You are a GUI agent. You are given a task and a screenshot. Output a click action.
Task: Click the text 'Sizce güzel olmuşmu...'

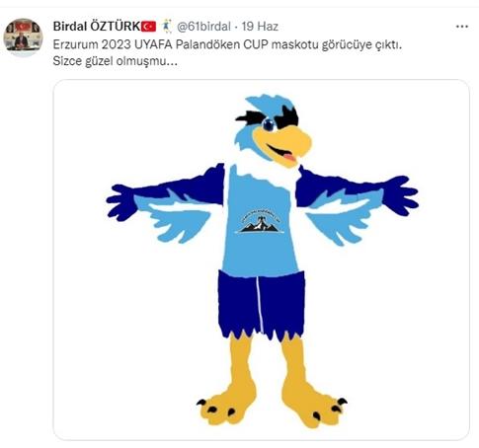(116, 61)
